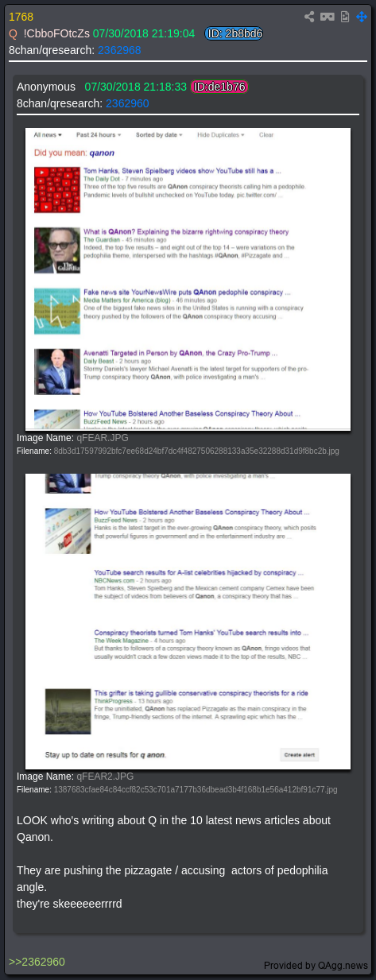This screenshot has width=376, height=980.
Task: Open the qFEAR.JPG screenshot image
Action: pos(188,278)
